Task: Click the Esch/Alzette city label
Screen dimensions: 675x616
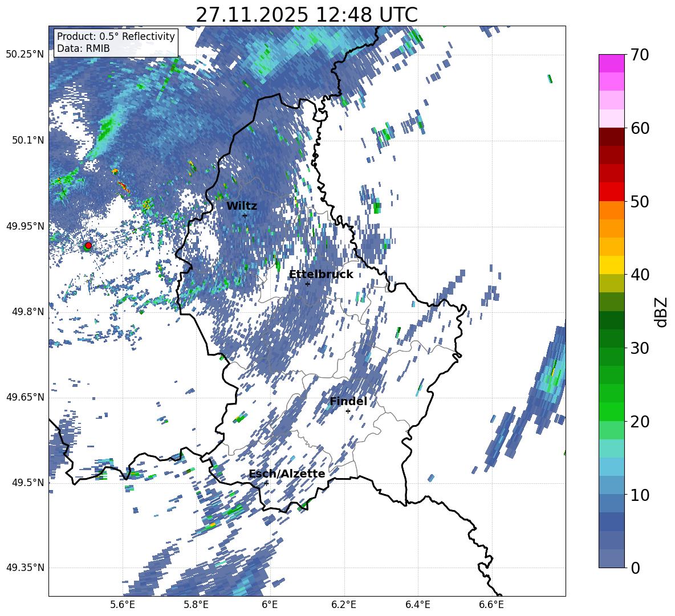Action: (x=287, y=474)
